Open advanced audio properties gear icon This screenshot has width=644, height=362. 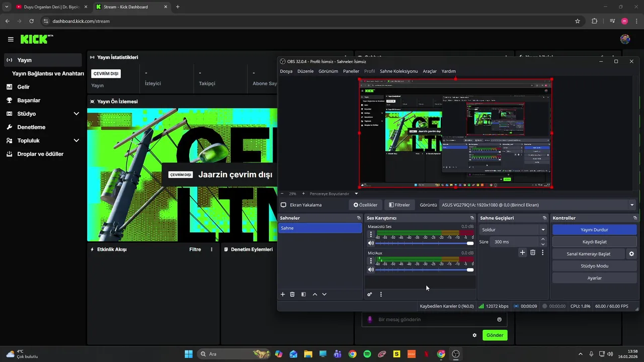click(369, 294)
